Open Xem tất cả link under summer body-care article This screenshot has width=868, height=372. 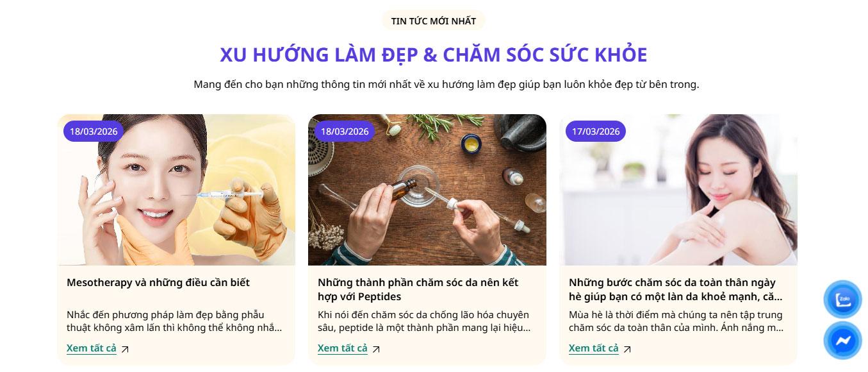click(x=594, y=348)
